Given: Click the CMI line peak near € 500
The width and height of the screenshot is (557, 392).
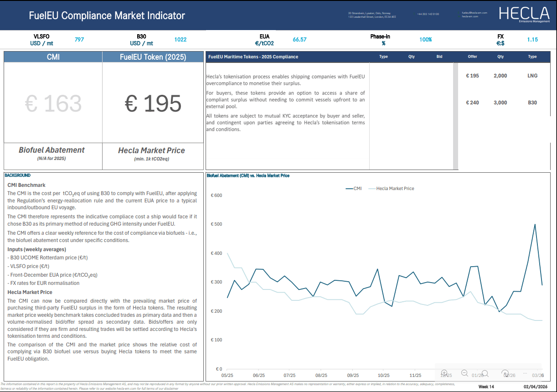Looking at the screenshot, I should [x=535, y=224].
